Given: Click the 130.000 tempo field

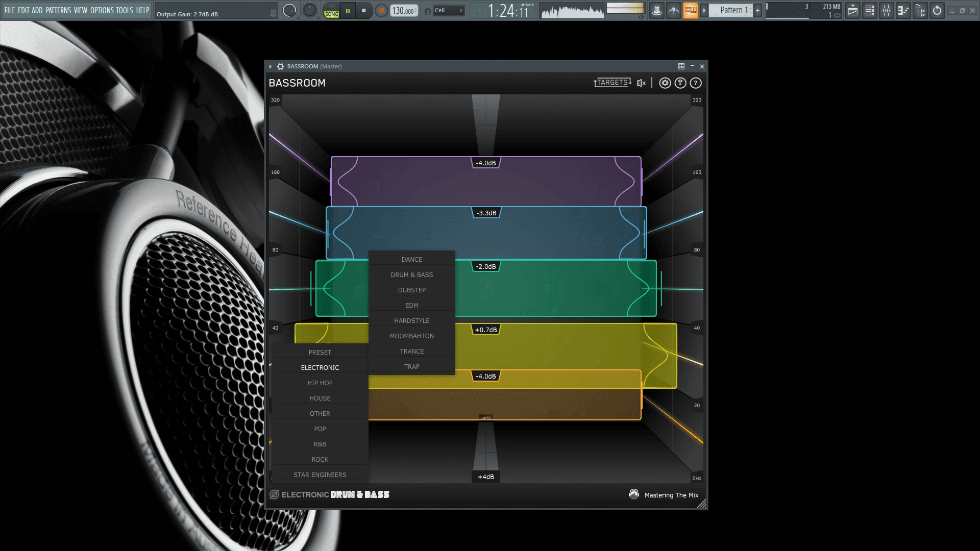Looking at the screenshot, I should click(x=404, y=11).
